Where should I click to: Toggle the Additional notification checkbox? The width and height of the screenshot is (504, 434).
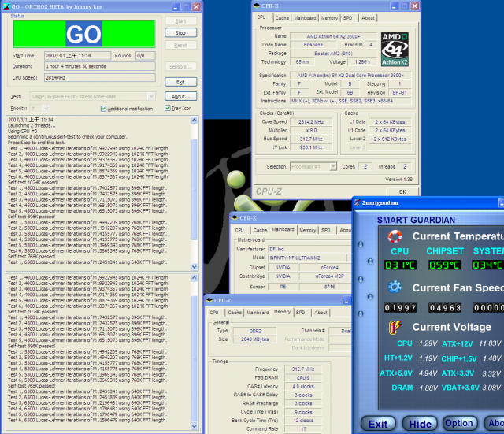(x=103, y=109)
